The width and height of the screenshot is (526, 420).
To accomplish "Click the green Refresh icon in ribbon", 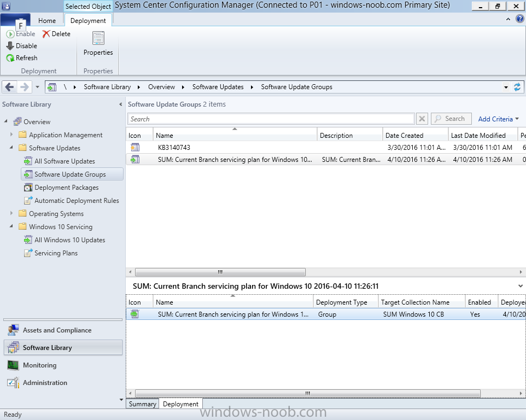I will [x=10, y=58].
